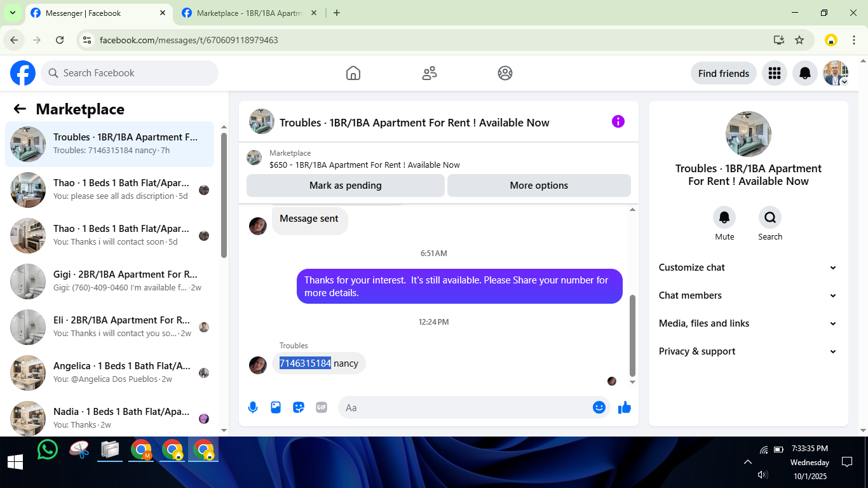Open the Gigi 2BR/1BA conversation
The width and height of the screenshot is (868, 488).
point(110,281)
